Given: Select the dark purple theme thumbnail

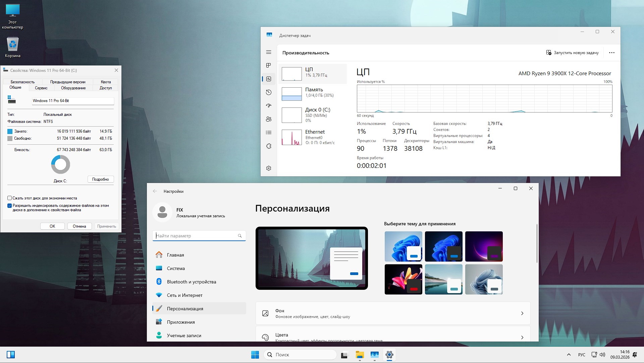Looking at the screenshot, I should point(484,246).
